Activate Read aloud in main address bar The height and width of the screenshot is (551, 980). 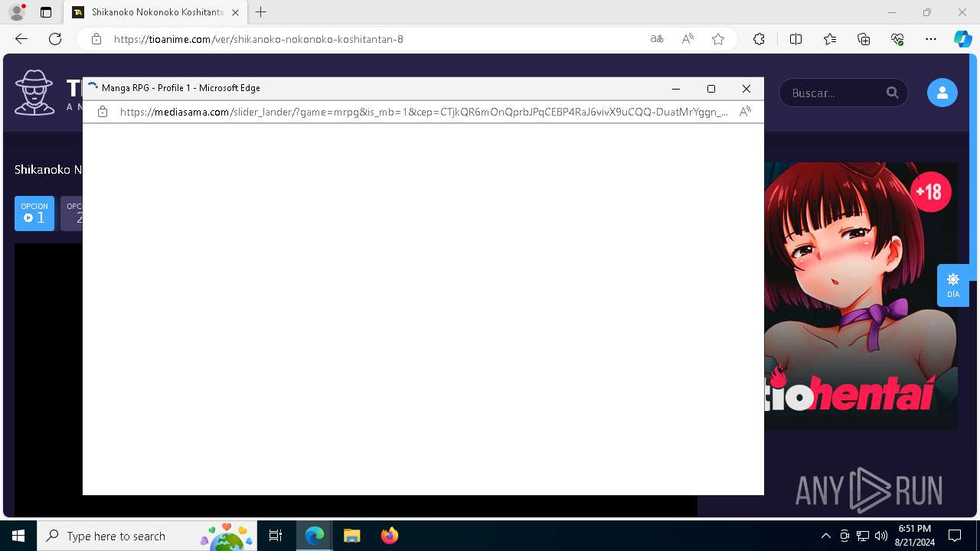click(688, 39)
